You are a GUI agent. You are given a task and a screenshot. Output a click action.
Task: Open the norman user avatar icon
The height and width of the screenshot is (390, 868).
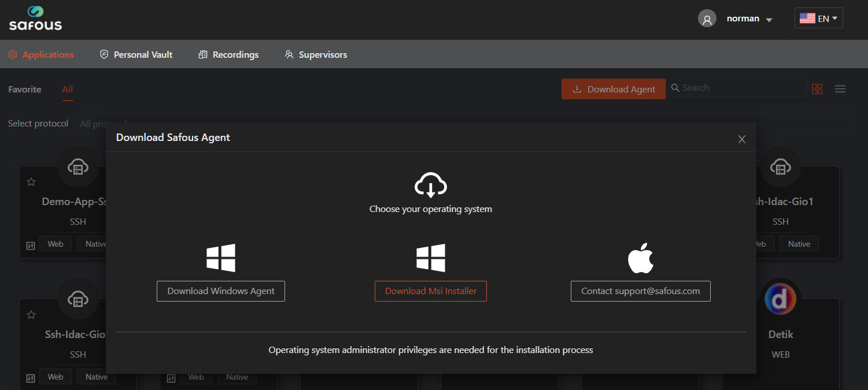pyautogui.click(x=707, y=18)
